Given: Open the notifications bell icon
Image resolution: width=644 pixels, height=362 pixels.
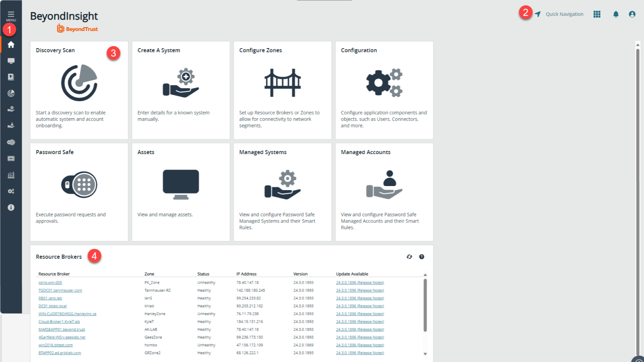Looking at the screenshot, I should pos(616,14).
